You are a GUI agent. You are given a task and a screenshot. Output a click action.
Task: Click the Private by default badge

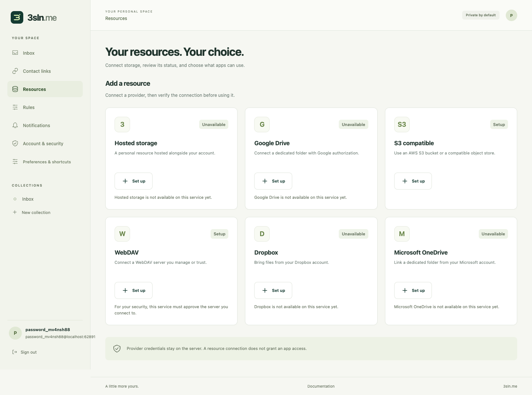point(481,15)
